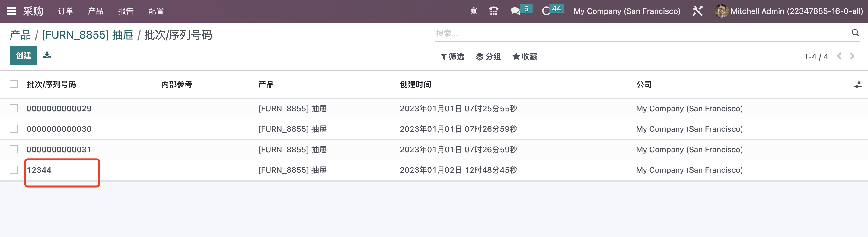Sort by 公司 column header

tap(644, 84)
